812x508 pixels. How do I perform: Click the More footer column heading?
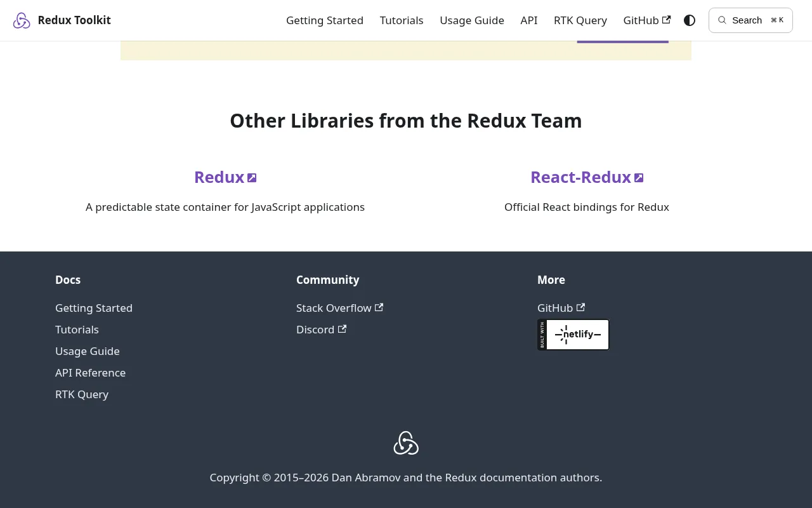click(551, 280)
